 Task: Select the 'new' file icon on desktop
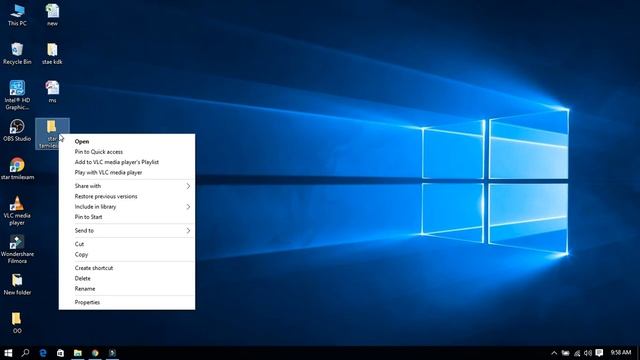[x=52, y=15]
